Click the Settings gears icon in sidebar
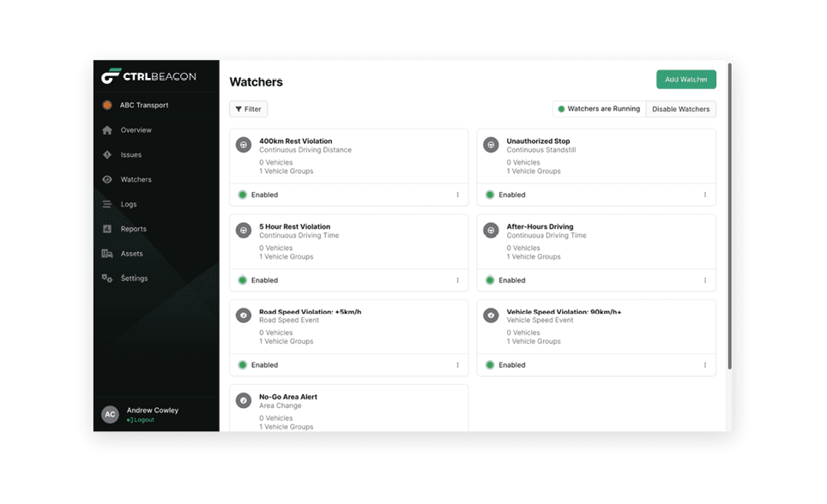Viewport: 827px width, 504px height. click(107, 279)
